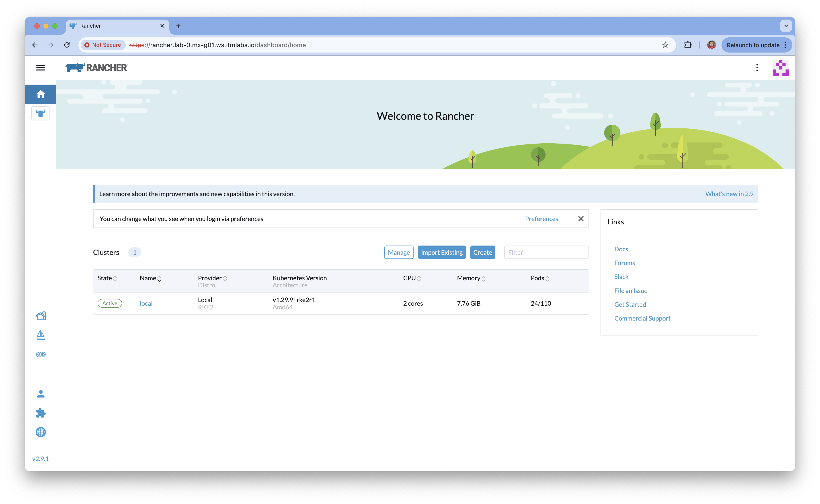Screen dimensions: 820x504
Task: Bookmark page with star icon
Action: [665, 45]
